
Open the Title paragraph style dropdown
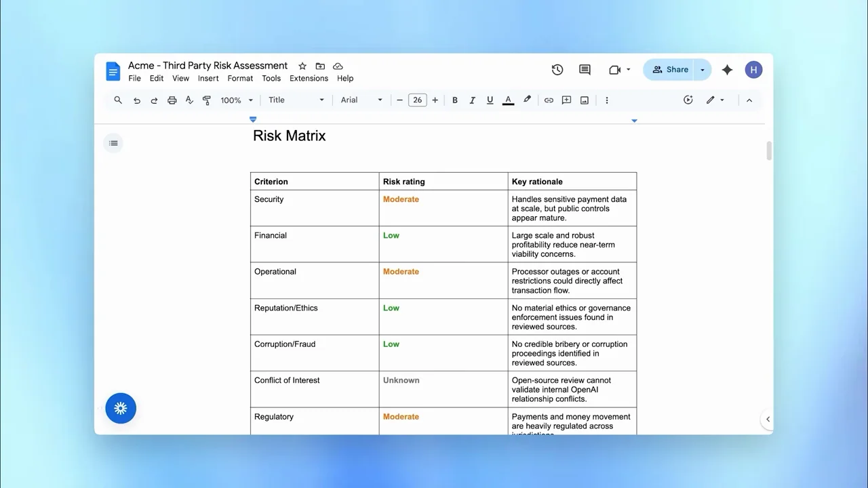[296, 100]
